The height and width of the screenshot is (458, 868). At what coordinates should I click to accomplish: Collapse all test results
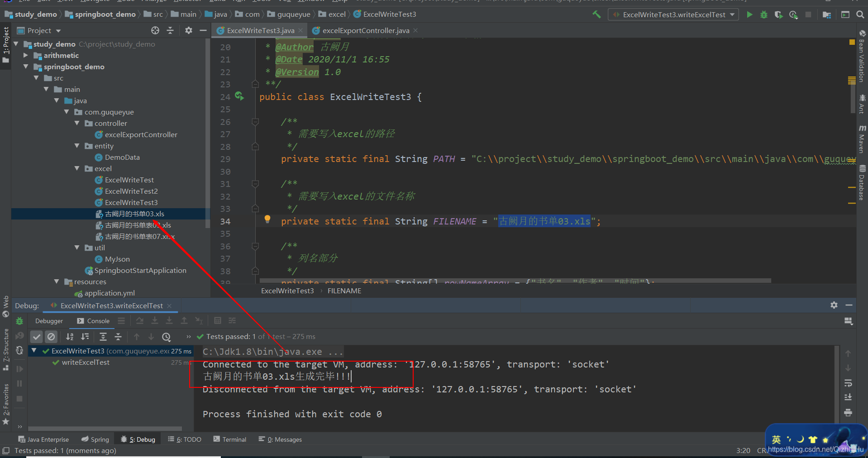click(x=118, y=336)
